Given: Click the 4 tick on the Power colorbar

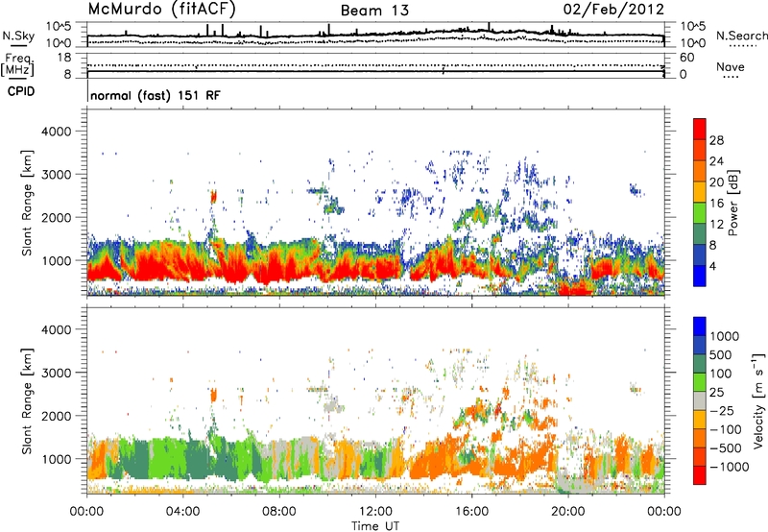Looking at the screenshot, I should click(712, 266).
